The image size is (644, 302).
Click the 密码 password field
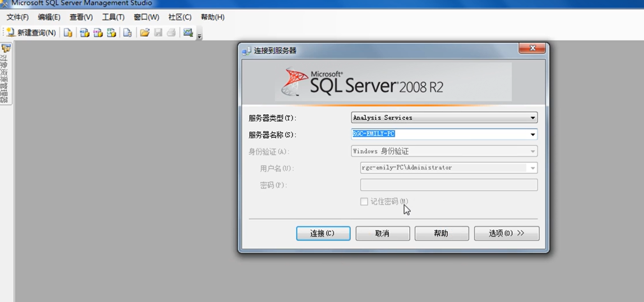[449, 185]
